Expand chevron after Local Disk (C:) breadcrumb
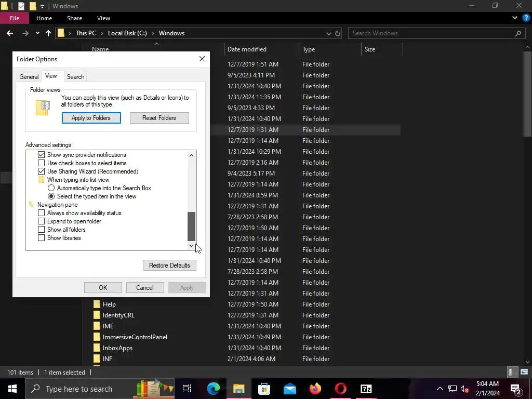This screenshot has height=399, width=532. 153,33
